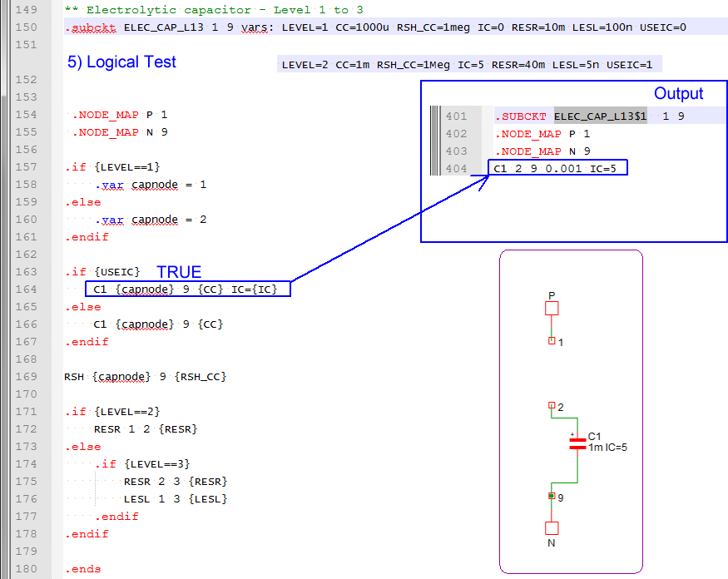Click the '5) Logical Test' heading
Image resolution: width=728 pixels, height=579 pixels.
click(x=122, y=62)
